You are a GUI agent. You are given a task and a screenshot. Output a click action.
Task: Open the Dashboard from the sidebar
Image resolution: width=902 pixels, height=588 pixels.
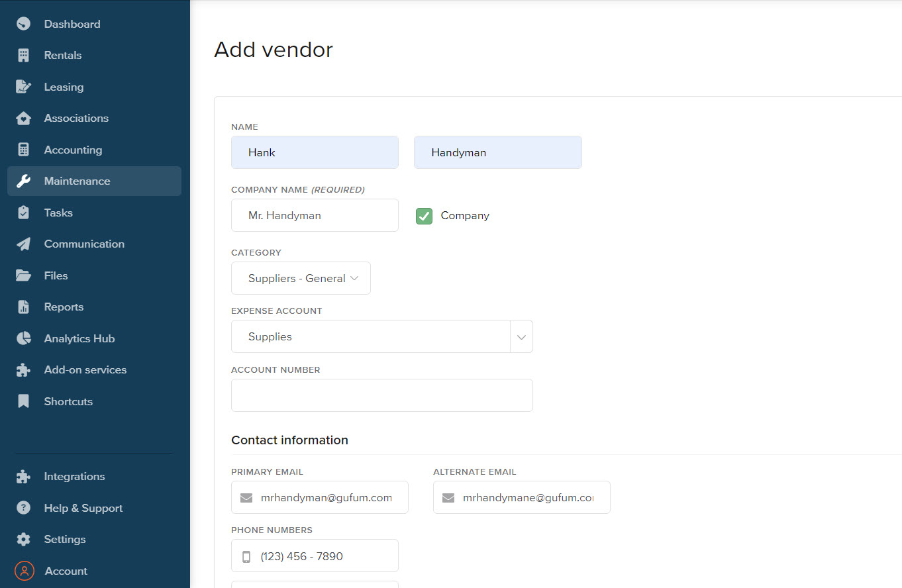(x=72, y=24)
